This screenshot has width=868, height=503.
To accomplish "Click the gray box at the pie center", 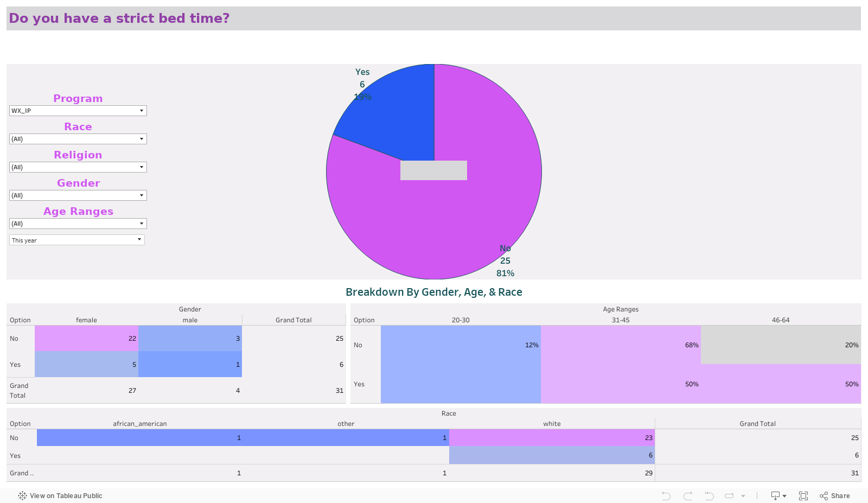I will pyautogui.click(x=433, y=170).
